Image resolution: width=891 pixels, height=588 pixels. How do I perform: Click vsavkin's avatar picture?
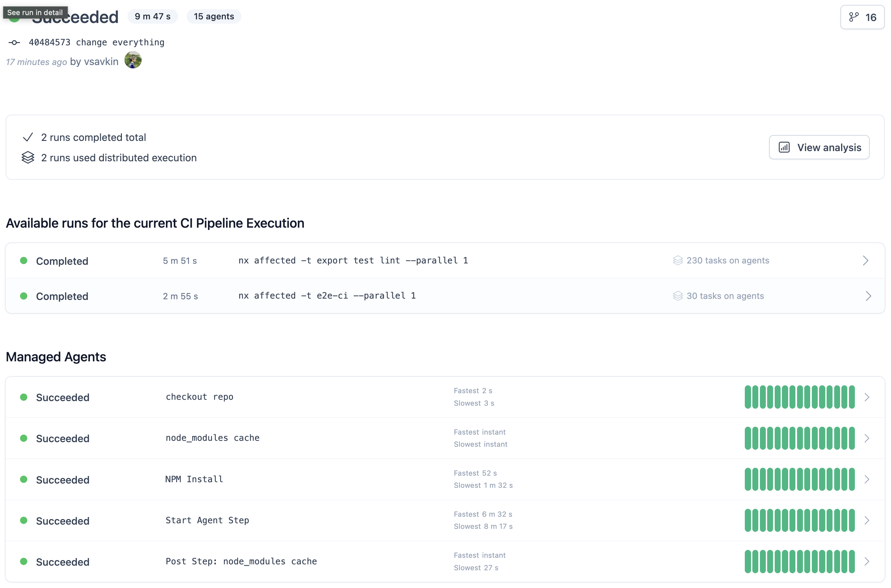point(133,60)
